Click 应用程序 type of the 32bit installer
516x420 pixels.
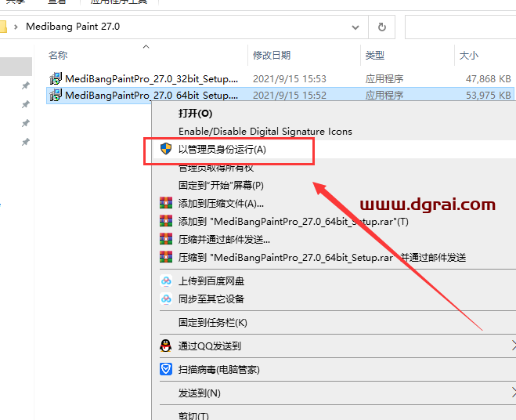tap(384, 78)
